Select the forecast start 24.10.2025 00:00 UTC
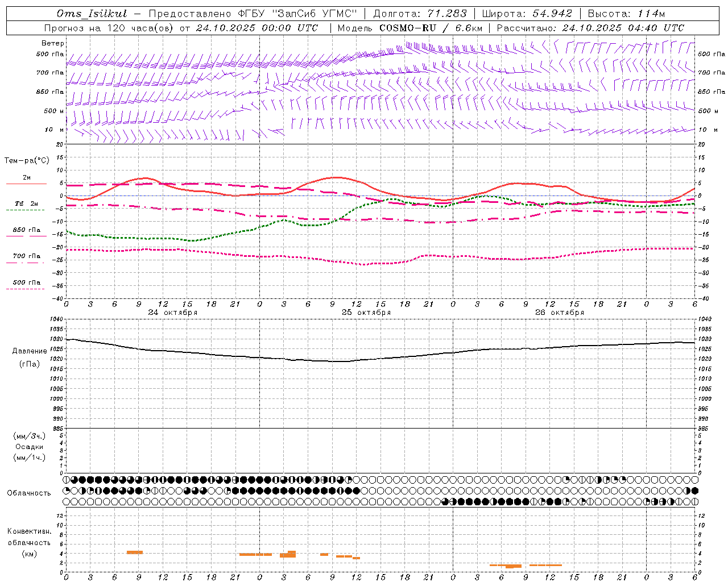The height and width of the screenshot is (582, 728). pos(257,28)
